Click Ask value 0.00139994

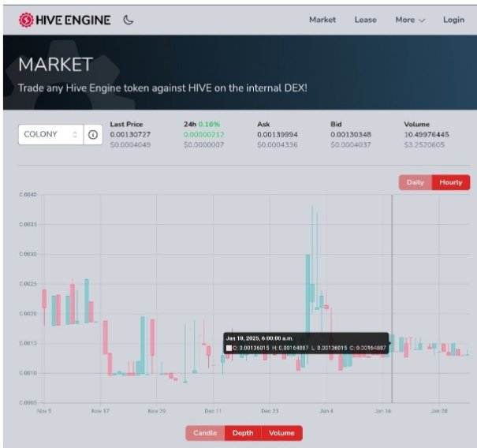278,135
